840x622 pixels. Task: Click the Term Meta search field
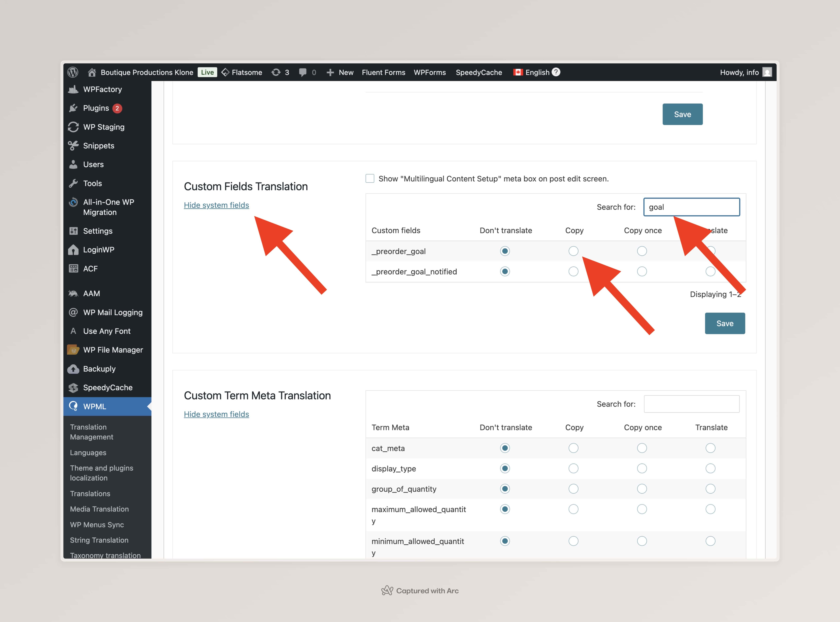tap(691, 404)
